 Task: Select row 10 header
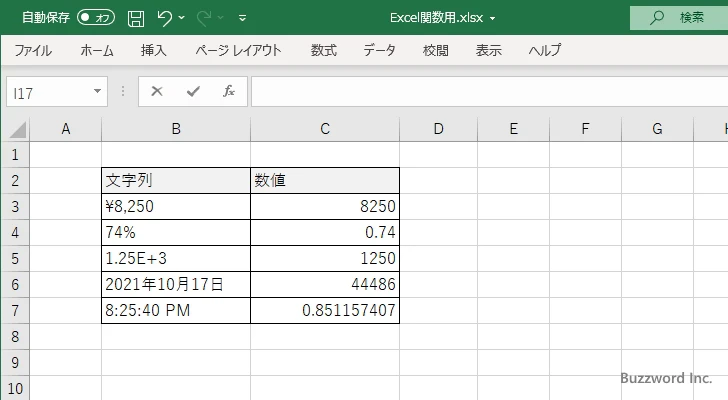(x=15, y=388)
